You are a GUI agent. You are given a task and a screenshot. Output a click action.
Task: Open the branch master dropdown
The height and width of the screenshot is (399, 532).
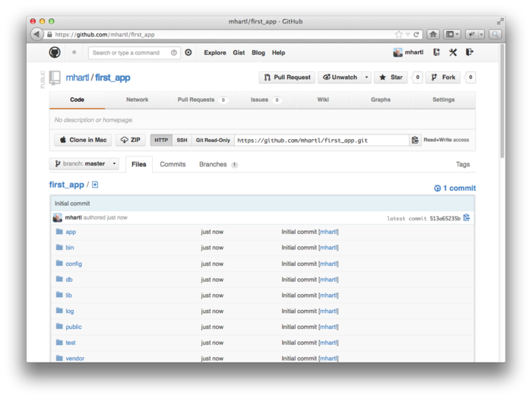pos(84,164)
